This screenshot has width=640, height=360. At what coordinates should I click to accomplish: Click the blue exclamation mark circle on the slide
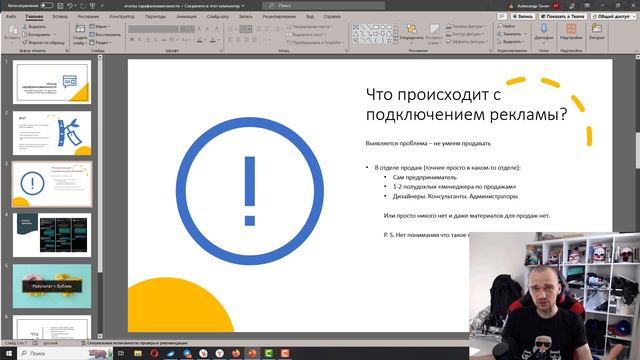[x=250, y=191]
